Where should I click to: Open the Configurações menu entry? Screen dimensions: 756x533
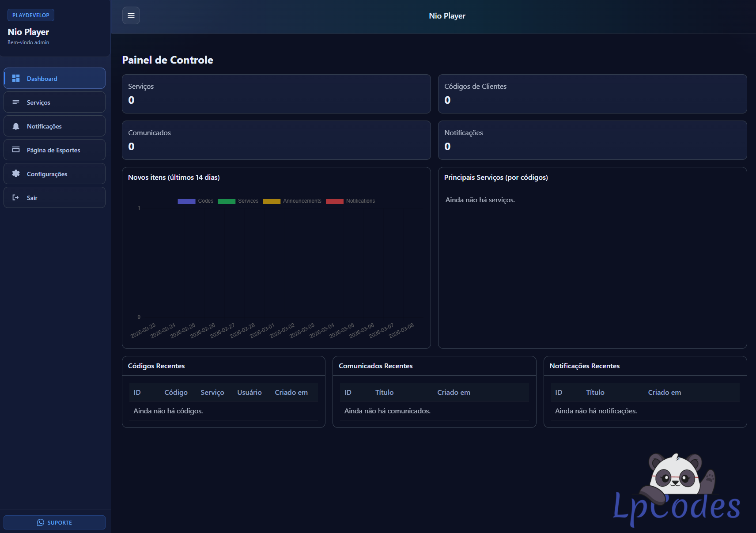click(x=54, y=174)
